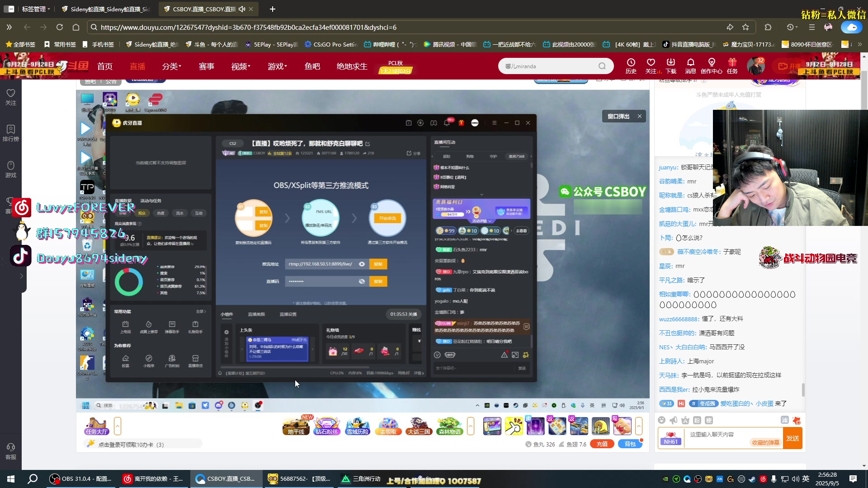Screen dimensions: 868x488
Task: Open the 任务 gift box icon
Action: pos(732,66)
